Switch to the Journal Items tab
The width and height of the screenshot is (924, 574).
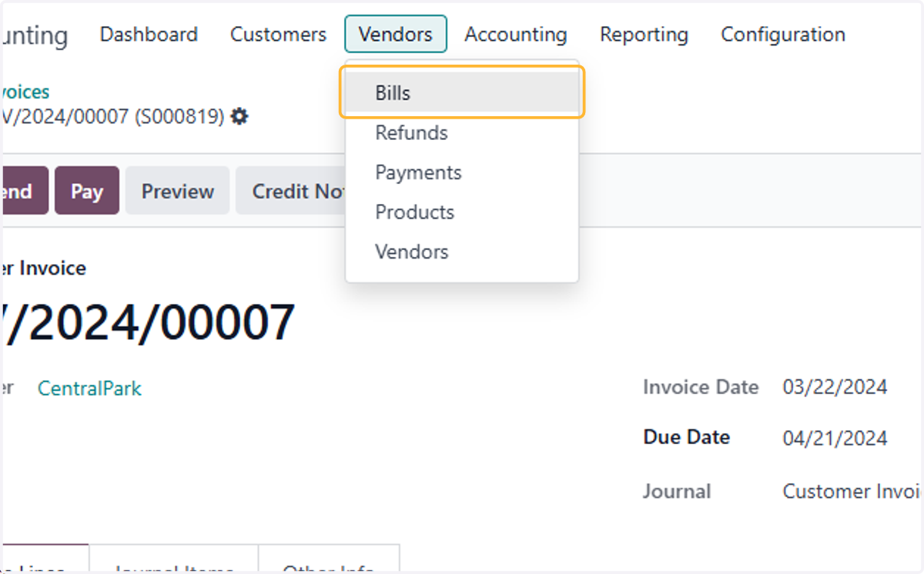coord(174,559)
